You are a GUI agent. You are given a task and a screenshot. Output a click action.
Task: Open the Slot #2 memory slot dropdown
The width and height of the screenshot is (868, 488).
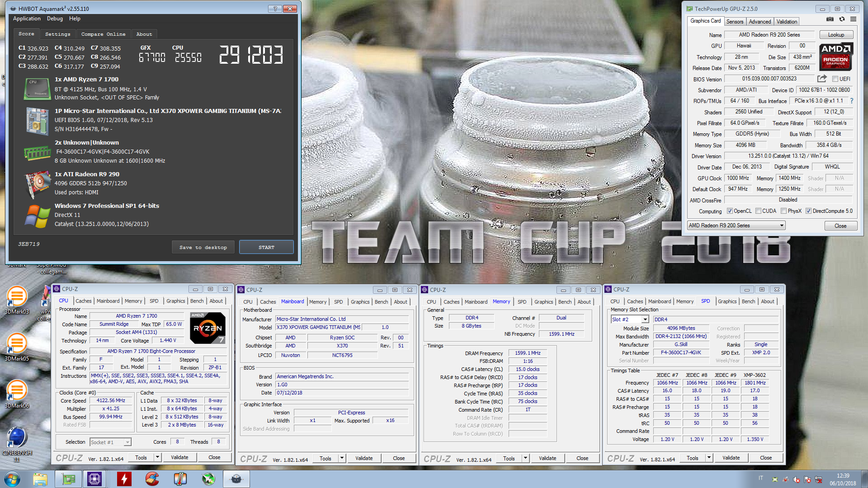tap(630, 319)
